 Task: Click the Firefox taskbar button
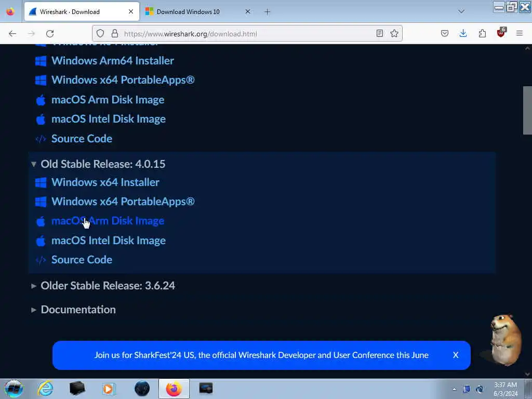pos(174,389)
